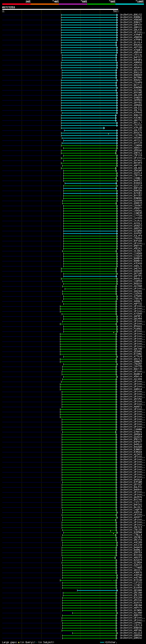The width and height of the screenshot is (146, 644).
Task: Select hit label UniRef100_Q9LTY6
Action: pos(131,110)
